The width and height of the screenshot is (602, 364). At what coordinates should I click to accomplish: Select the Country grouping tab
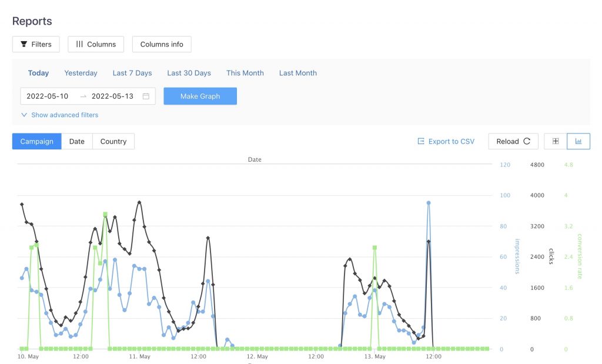point(113,141)
